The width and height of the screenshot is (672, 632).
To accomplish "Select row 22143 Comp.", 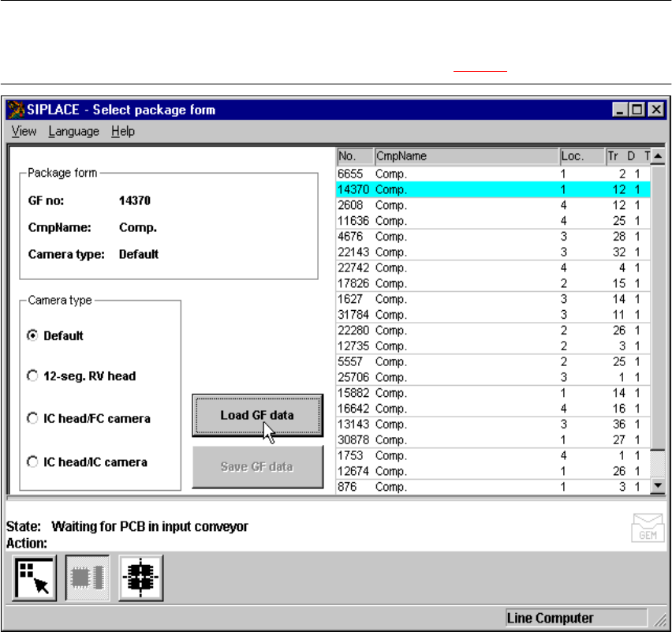I will point(493,252).
